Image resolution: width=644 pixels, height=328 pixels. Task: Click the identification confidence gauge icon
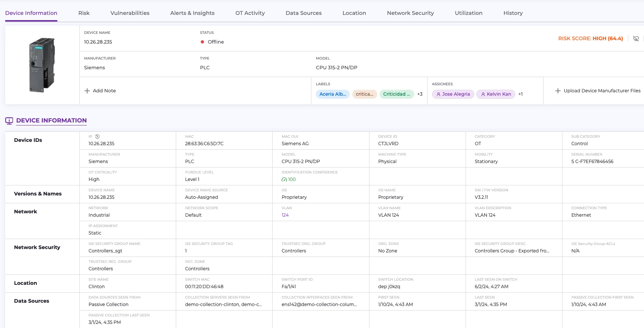[284, 179]
